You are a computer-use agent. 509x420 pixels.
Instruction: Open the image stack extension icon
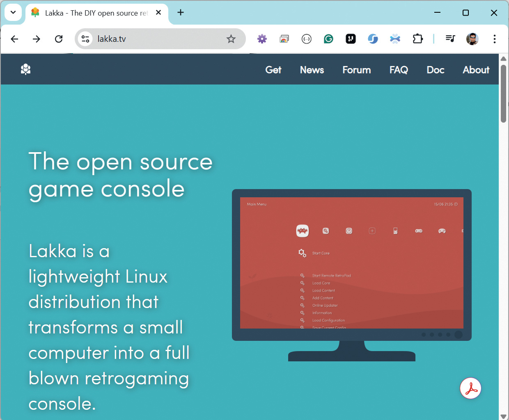pos(284,39)
